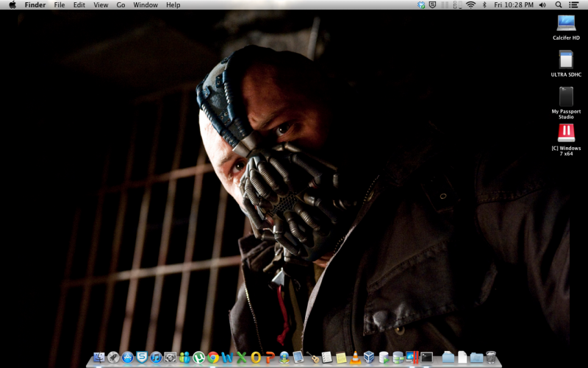Screen dimensions: 588x368
Task: Open Stickies yellow note icon
Action: [x=341, y=357]
